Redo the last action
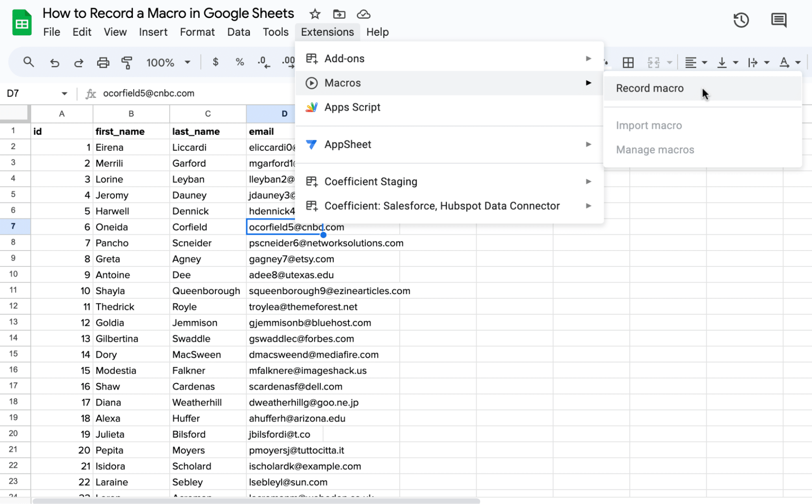The width and height of the screenshot is (812, 504). click(x=79, y=63)
